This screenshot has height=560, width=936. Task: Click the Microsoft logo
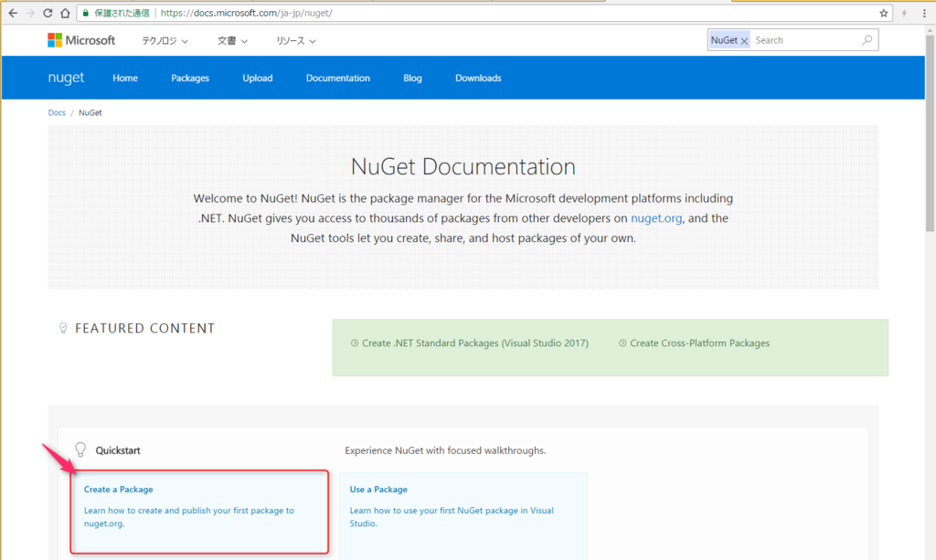pos(81,40)
